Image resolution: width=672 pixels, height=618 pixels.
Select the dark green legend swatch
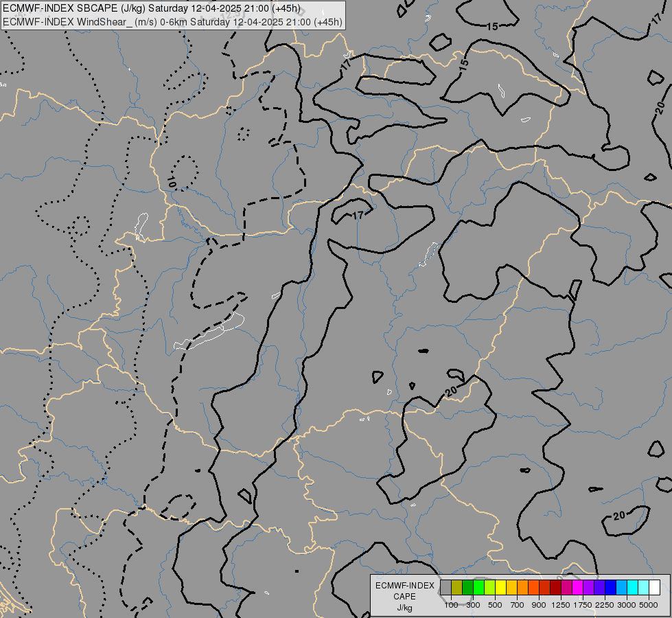467,588
